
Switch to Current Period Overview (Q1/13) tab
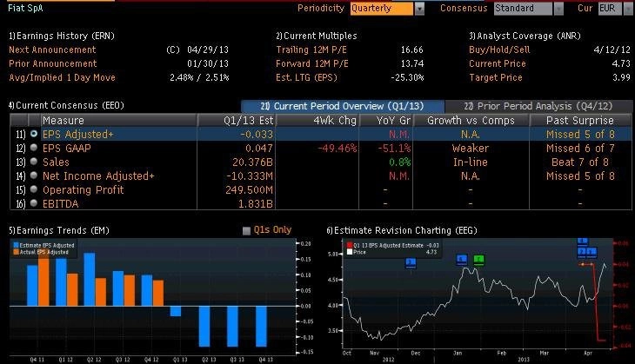point(343,106)
